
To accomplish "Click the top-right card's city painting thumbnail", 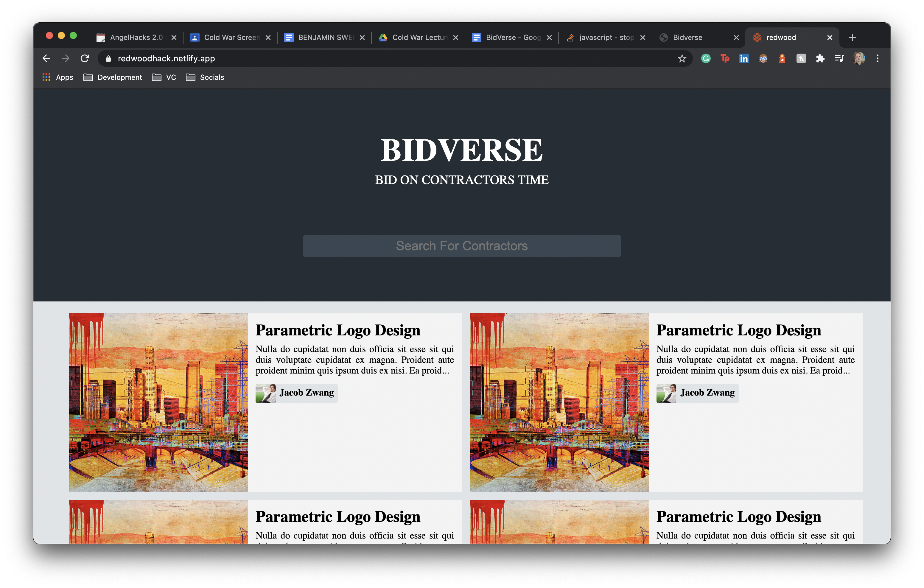I will [x=559, y=403].
